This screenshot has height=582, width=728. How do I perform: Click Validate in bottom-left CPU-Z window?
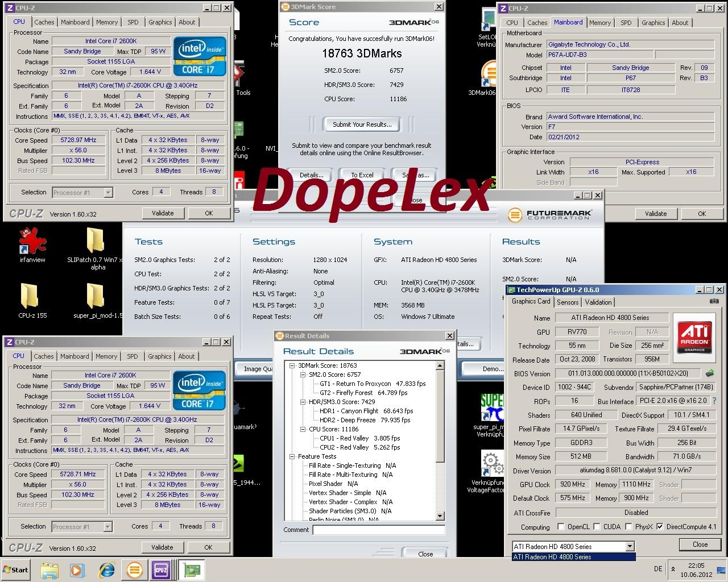click(162, 547)
